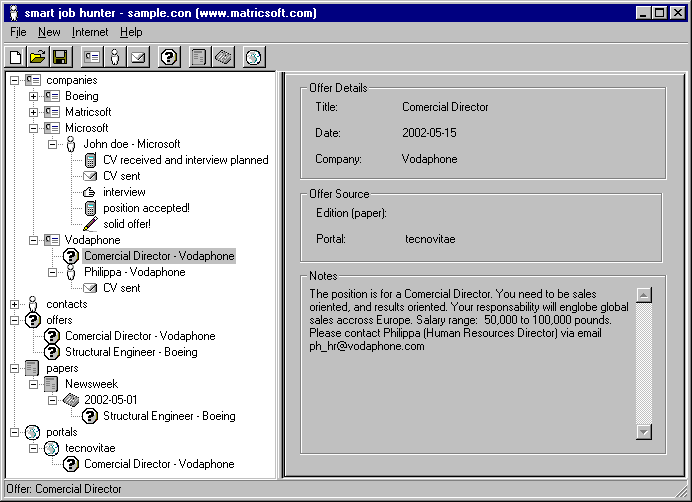Click the newspaper icon beside 2002-05-01
Screen dimensions: 692x502
point(71,400)
